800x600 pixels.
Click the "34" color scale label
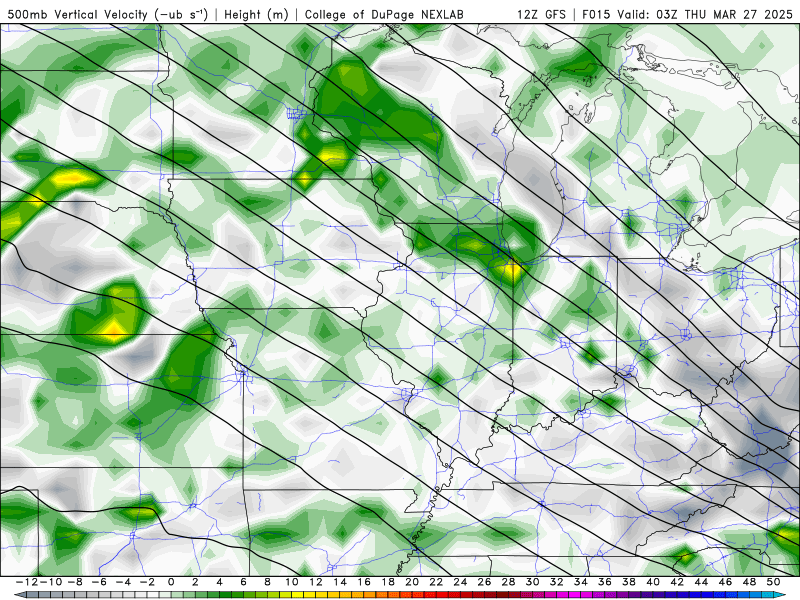pyautogui.click(x=581, y=582)
